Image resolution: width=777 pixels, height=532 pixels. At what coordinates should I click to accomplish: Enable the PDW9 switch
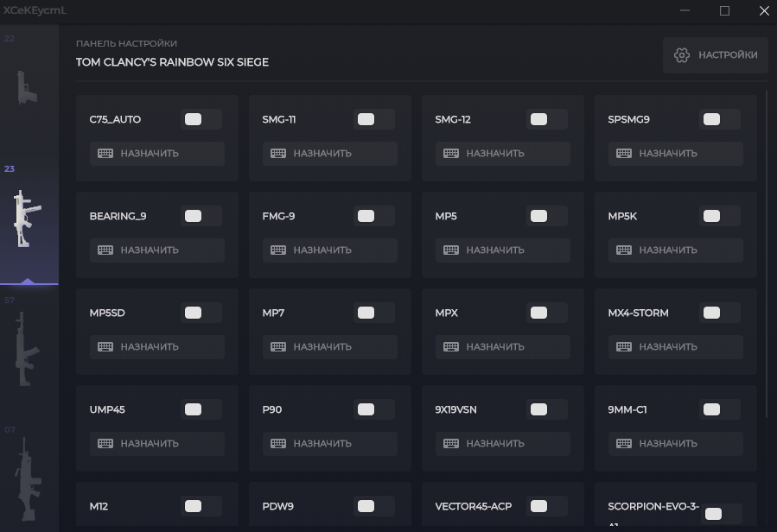point(374,506)
